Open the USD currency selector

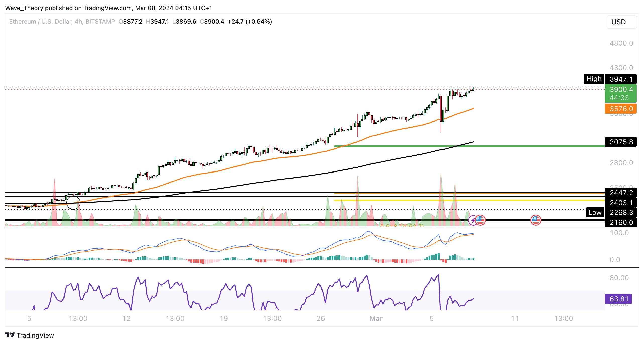coord(621,22)
